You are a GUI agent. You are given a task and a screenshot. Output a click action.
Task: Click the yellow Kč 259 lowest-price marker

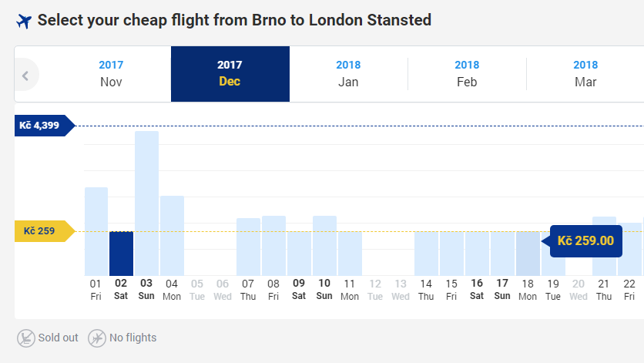tap(45, 231)
